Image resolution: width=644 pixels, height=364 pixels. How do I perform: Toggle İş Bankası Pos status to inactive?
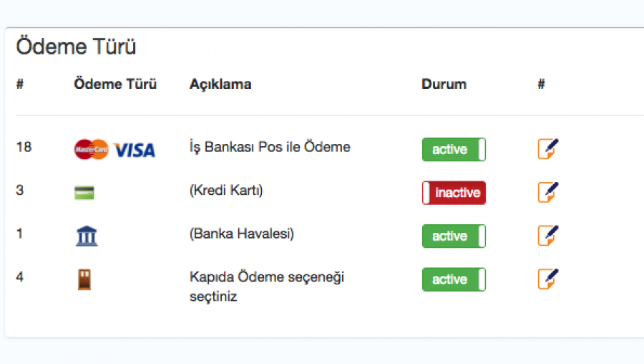[454, 150]
